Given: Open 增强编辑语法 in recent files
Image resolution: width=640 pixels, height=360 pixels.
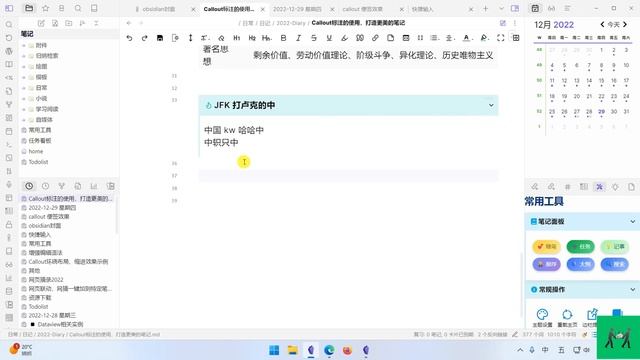Looking at the screenshot, I should (45, 253).
